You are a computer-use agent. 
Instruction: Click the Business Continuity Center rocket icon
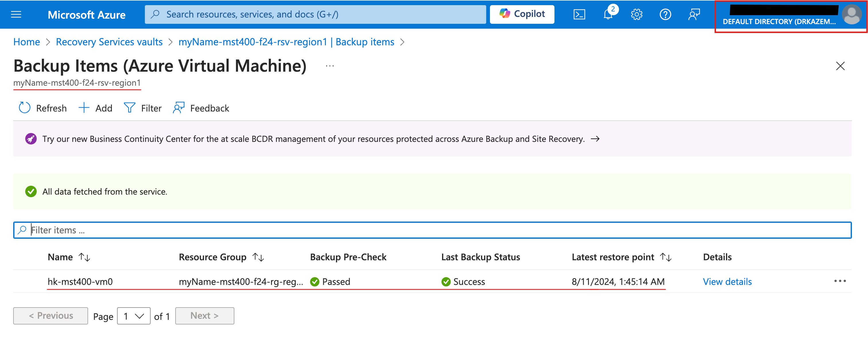coord(31,139)
